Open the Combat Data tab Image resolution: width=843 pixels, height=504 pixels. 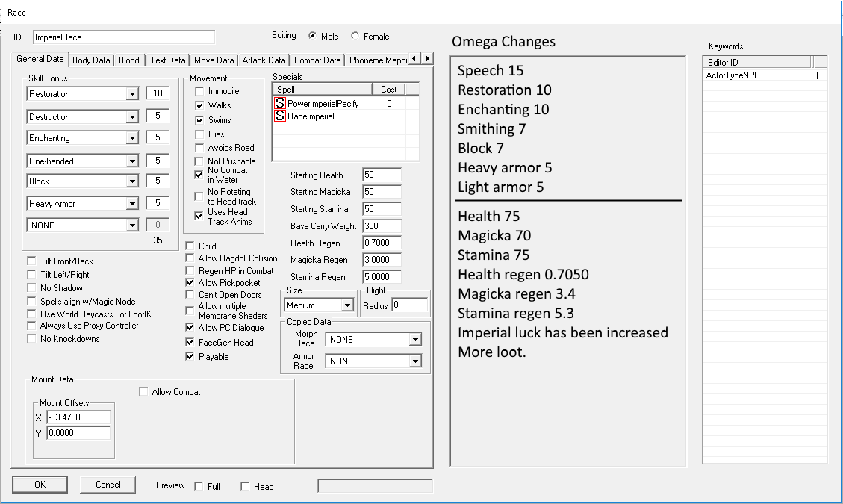point(317,60)
